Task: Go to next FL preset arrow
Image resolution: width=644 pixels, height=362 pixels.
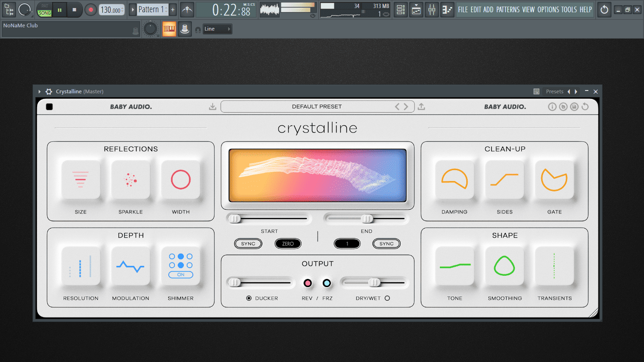Action: [576, 91]
